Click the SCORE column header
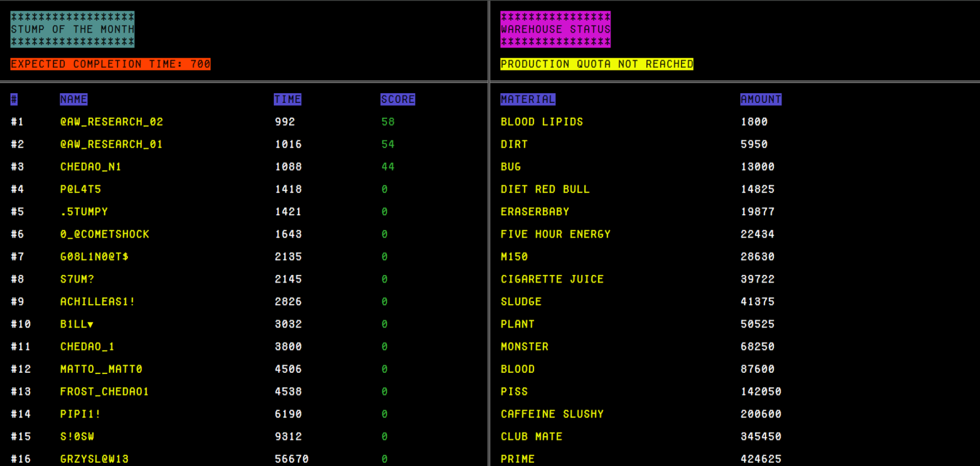Viewport: 980px width, 466px height. (x=397, y=99)
